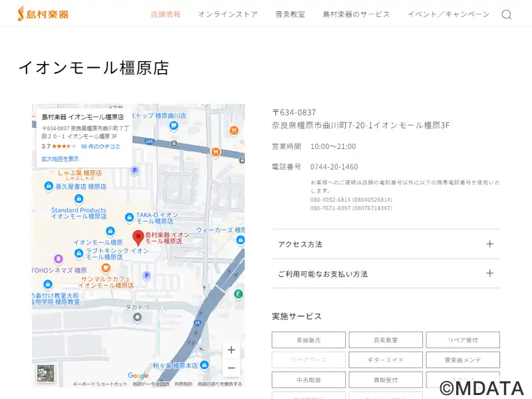Click the 粉々楽 橿原本店 map pin
This screenshot has height=399, width=532.
pos(204,365)
